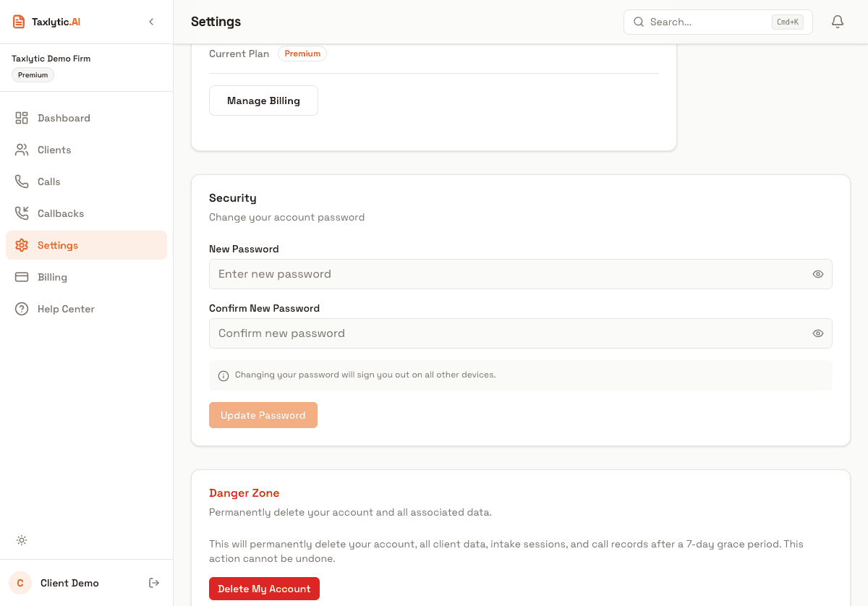The image size is (868, 606).
Task: Click the Premium plan badge
Action: coord(302,54)
